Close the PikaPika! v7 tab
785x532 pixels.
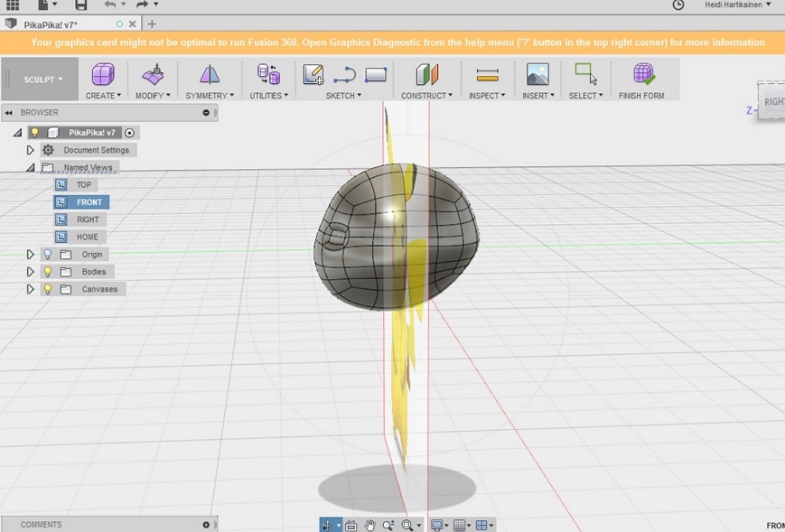coord(132,24)
